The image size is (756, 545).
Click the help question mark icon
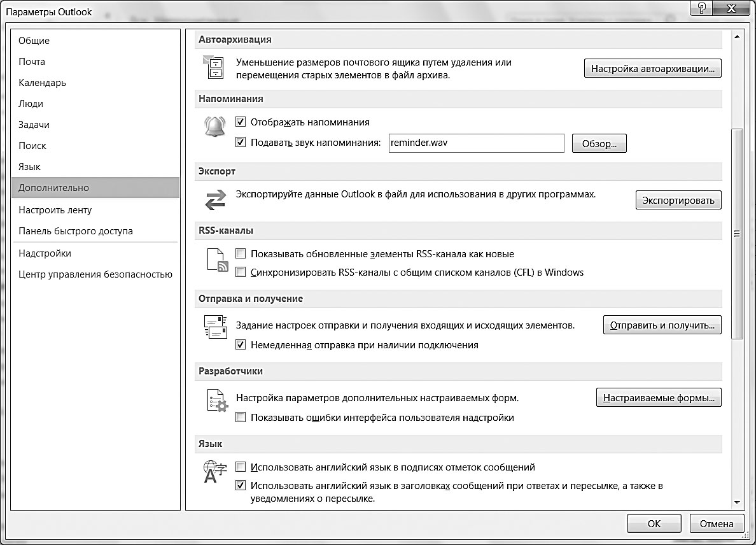pyautogui.click(x=701, y=8)
